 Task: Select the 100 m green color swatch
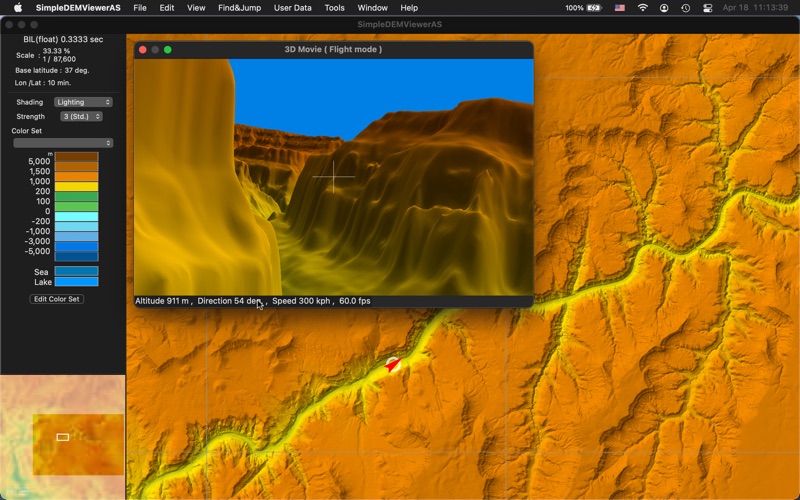point(77,196)
